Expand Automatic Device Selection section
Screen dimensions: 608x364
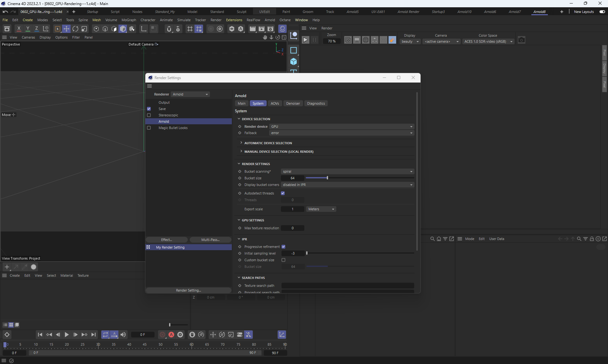268,143
